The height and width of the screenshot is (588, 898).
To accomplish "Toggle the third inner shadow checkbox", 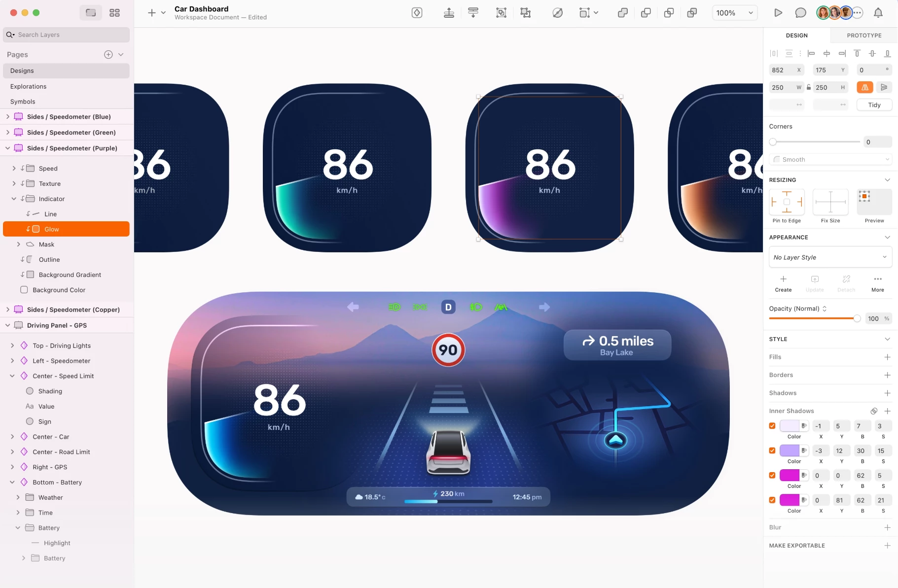I will [x=772, y=475].
